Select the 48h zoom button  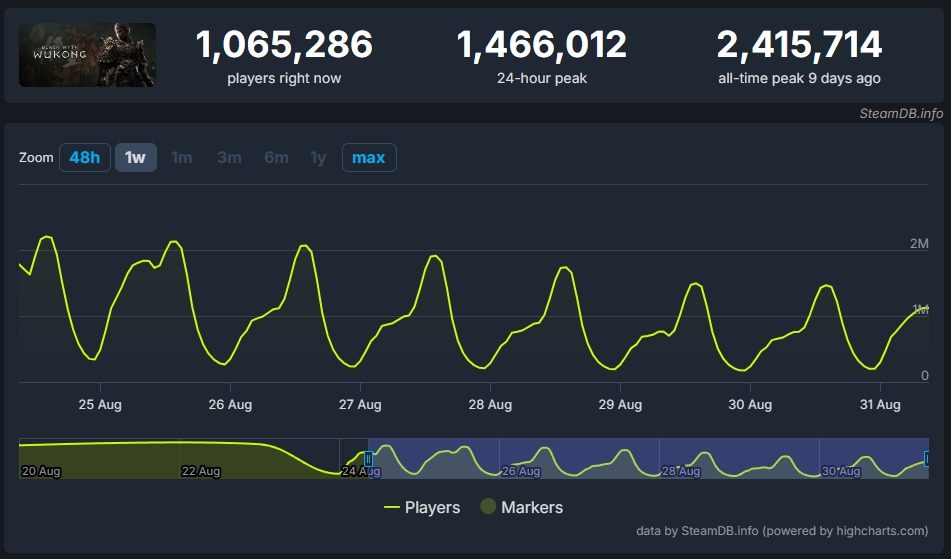coord(85,158)
